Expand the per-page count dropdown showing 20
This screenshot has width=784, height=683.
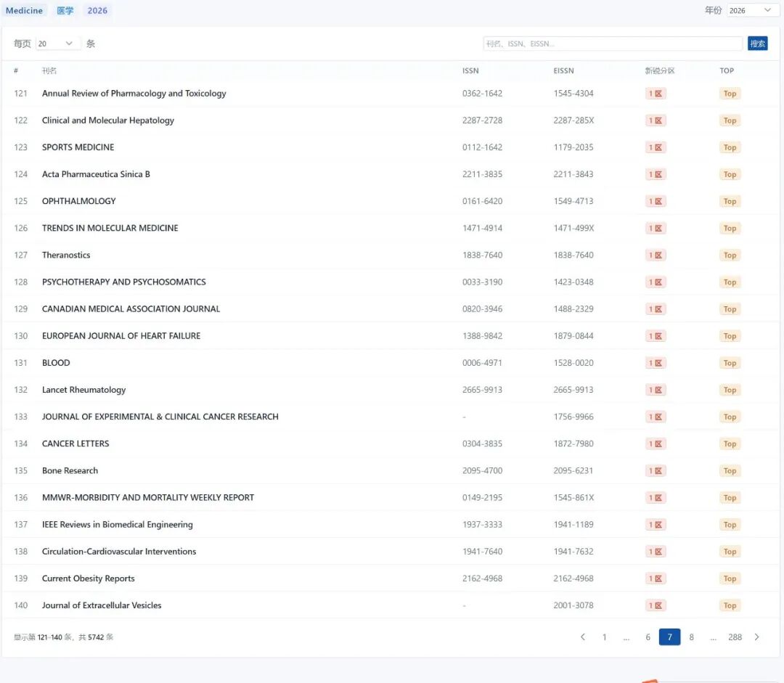(57, 44)
